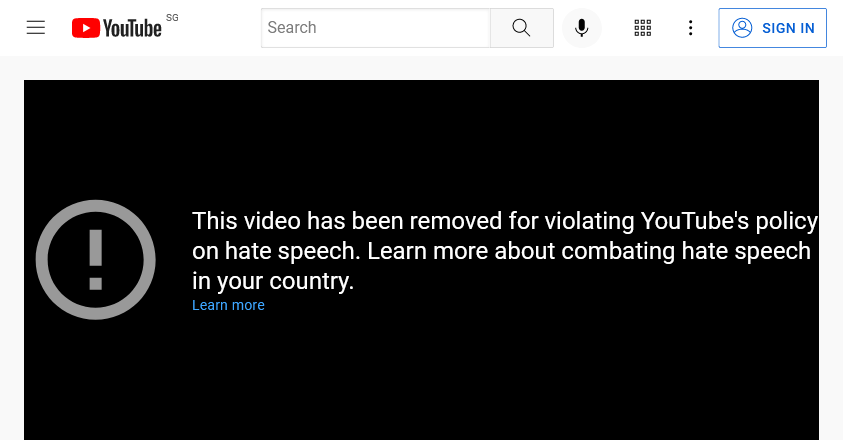Open the hamburger guide menu

click(36, 27)
